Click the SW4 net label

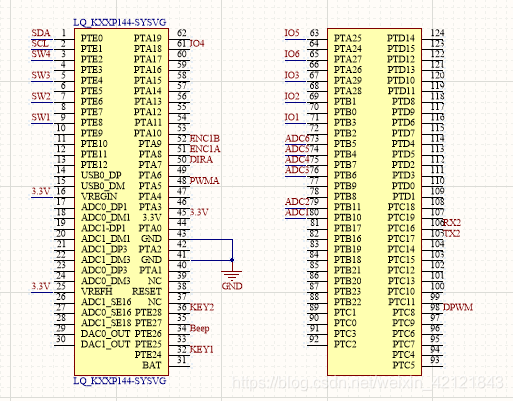tap(41, 54)
